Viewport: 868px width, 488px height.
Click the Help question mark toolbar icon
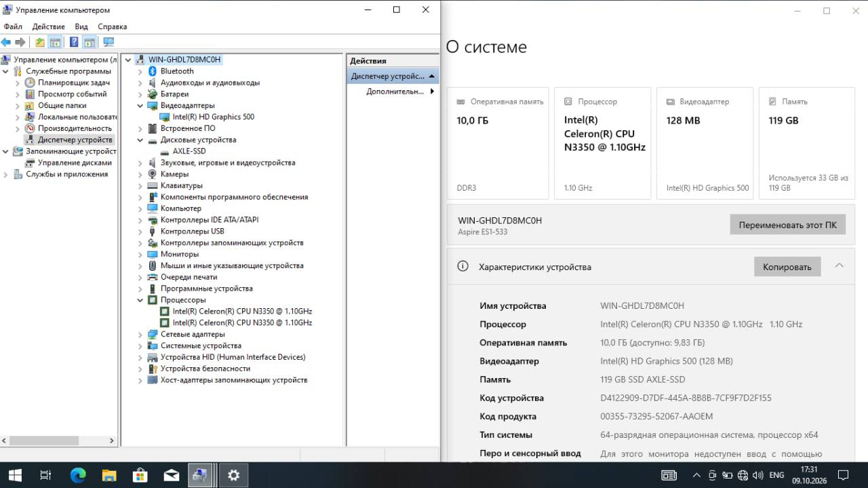[x=73, y=42]
